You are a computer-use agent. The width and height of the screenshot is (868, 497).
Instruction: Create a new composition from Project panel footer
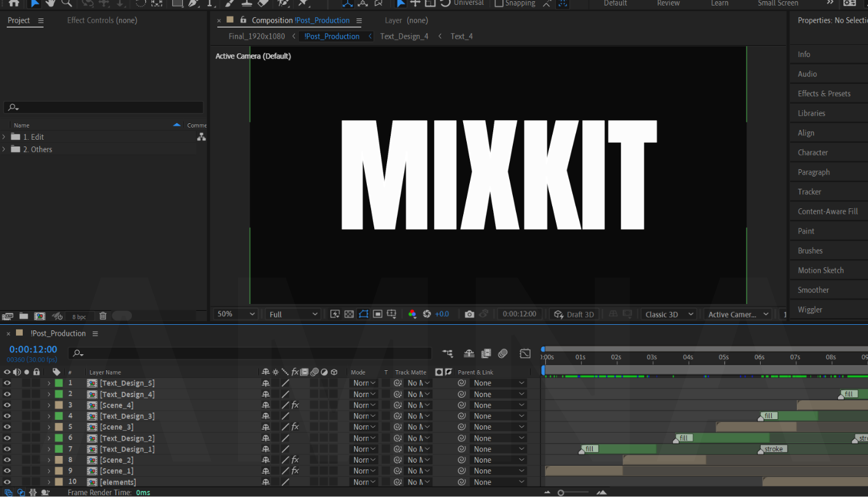pos(40,316)
